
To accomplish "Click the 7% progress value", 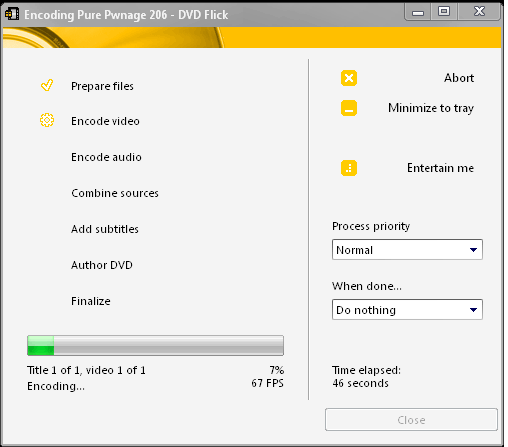I will click(x=277, y=370).
